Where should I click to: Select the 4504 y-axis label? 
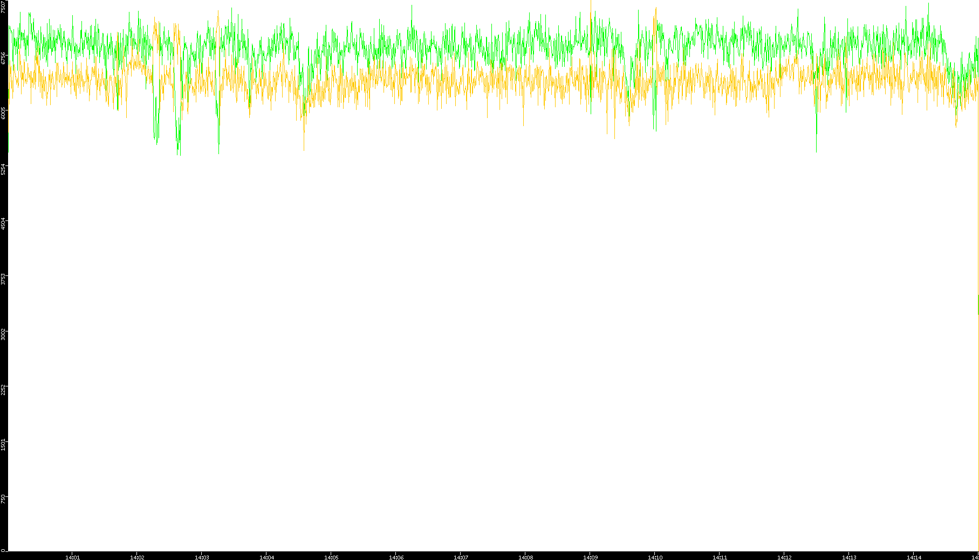(x=4, y=224)
